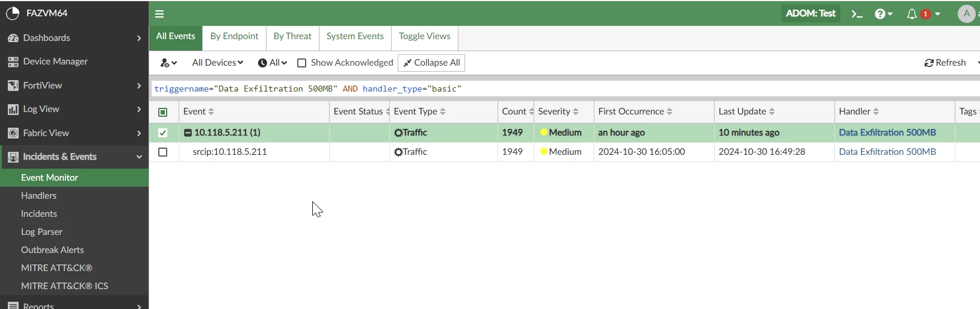This screenshot has width=980, height=309.
Task: Click the FAZVM64 logo icon
Action: click(x=13, y=13)
